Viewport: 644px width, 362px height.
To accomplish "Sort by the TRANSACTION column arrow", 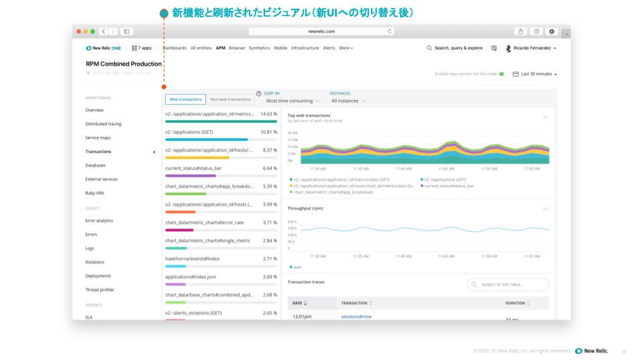I will point(370,303).
